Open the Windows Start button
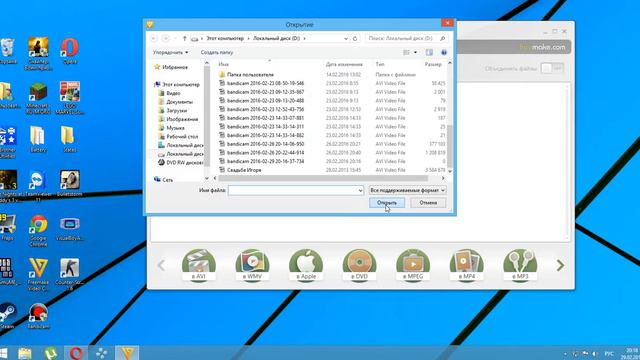The width and height of the screenshot is (640, 360). (x=3, y=353)
